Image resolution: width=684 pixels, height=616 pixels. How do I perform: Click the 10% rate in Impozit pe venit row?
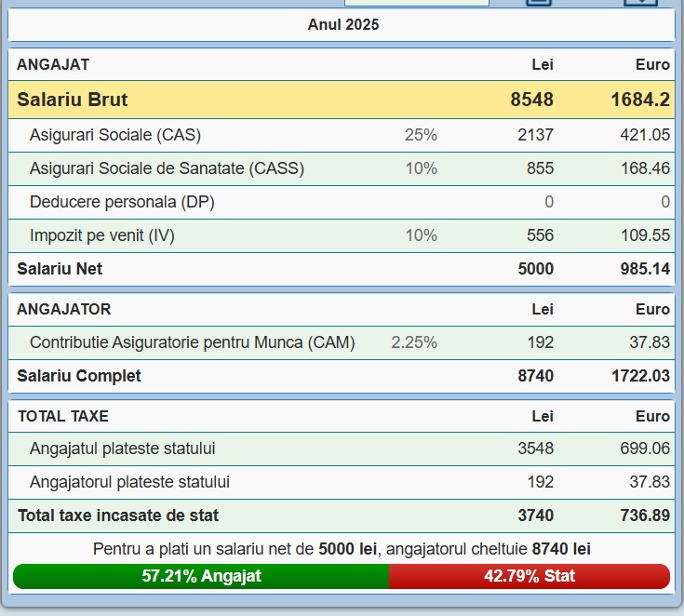(x=421, y=235)
